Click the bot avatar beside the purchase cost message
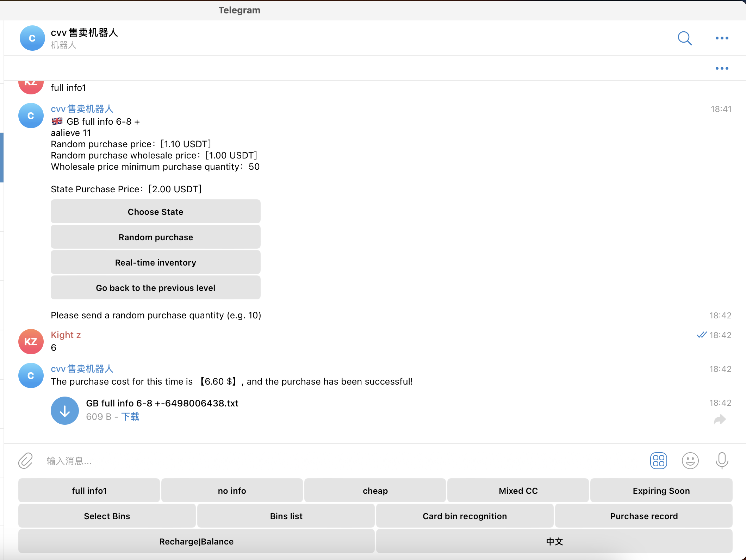This screenshot has height=560, width=746. 31,375
